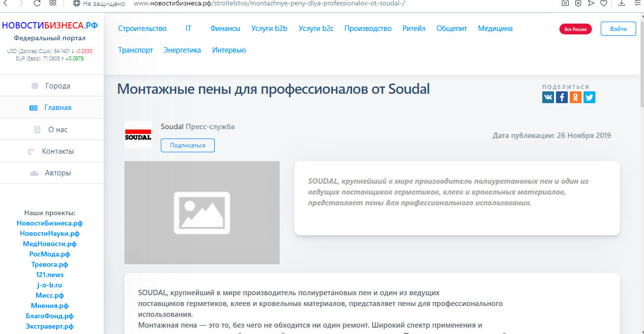
Task: Click the globe icon beside Города
Action: [x=34, y=86]
